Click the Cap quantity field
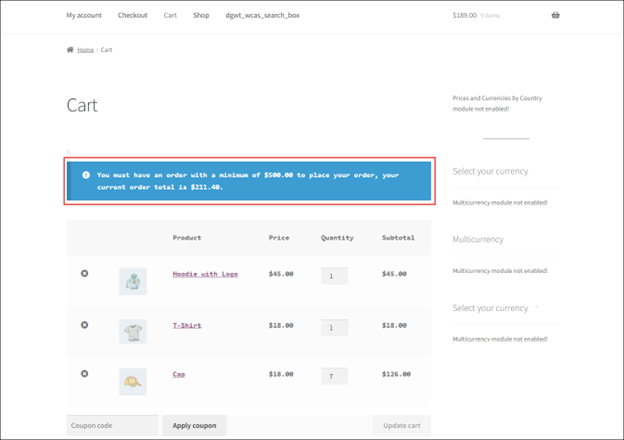This screenshot has width=624, height=440. [335, 376]
